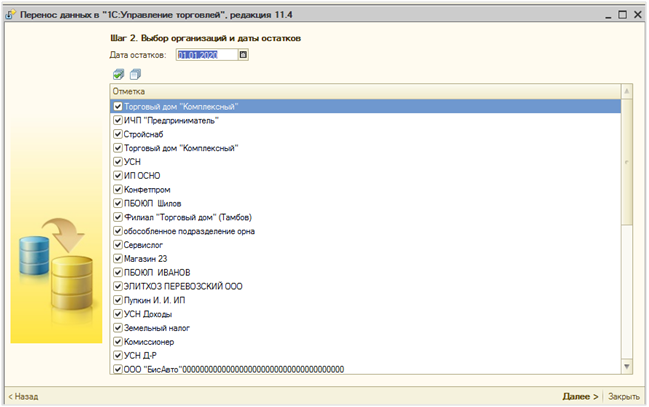Screen dimensions: 649x407
Task: Click the Дата остатков date field
Action: pos(207,55)
